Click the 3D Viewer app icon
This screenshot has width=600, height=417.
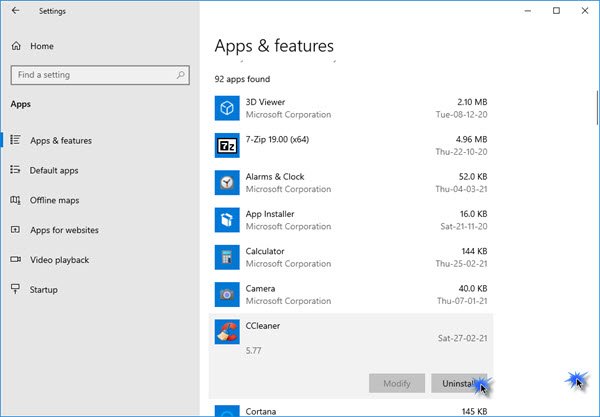click(227, 107)
